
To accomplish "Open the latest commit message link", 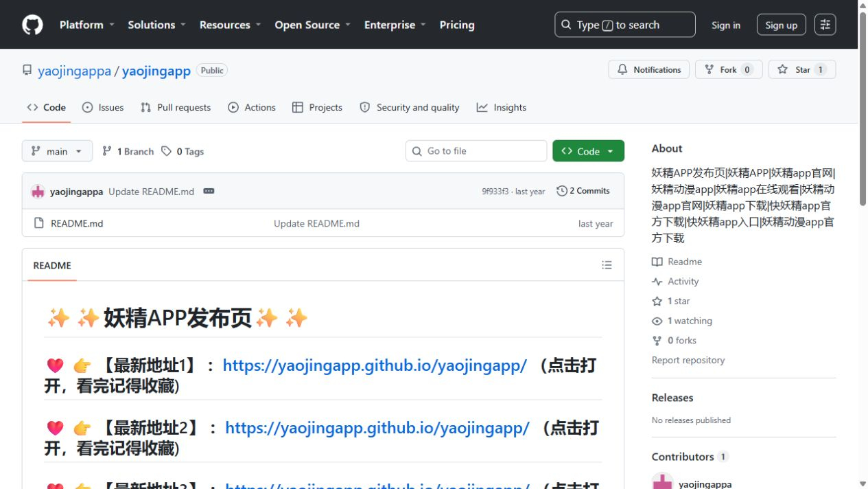I will coord(151,192).
